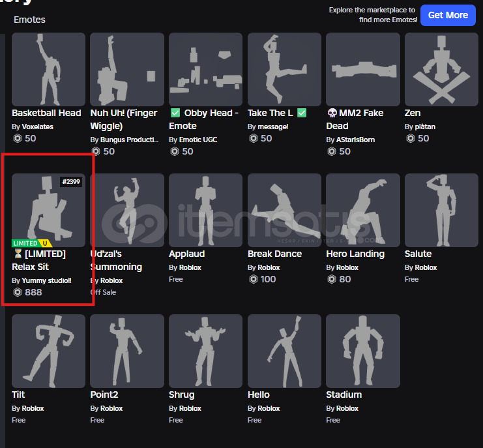Click the Emotic UGC creator link
This screenshot has width=483, height=448.
pyautogui.click(x=198, y=140)
